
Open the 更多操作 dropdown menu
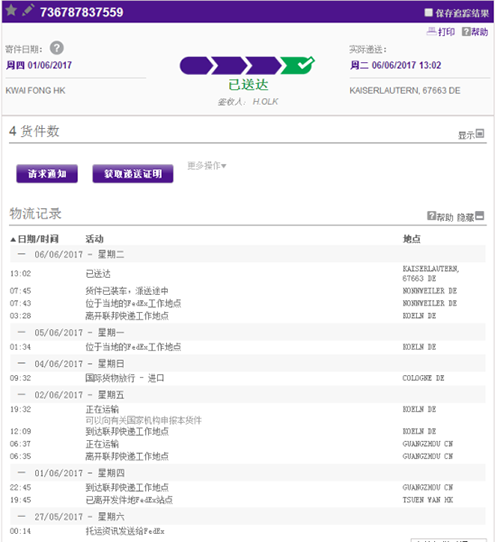coord(207,166)
